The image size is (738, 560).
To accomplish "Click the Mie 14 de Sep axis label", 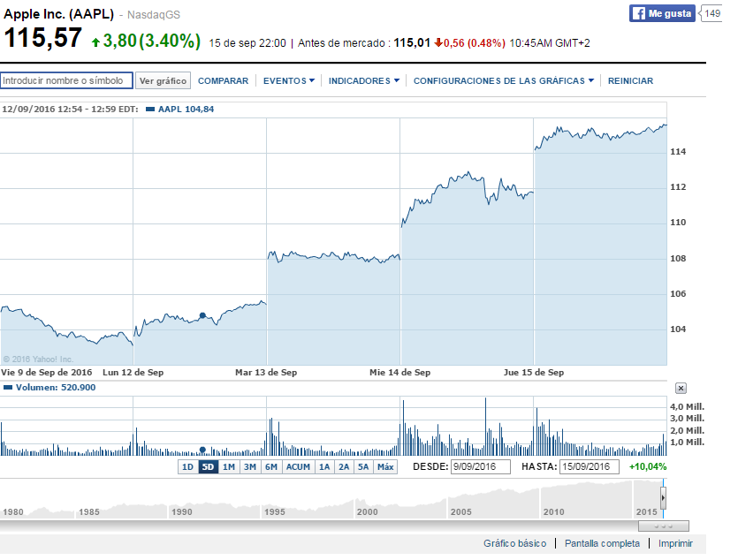I will click(400, 373).
